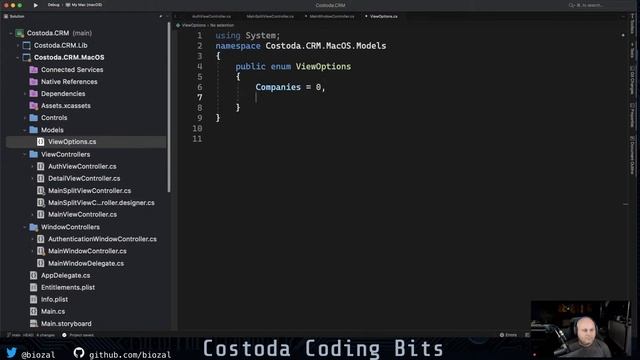Viewport: 640px width, 360px height.
Task: Focus the search field in the toolbar
Action: tap(588, 5)
